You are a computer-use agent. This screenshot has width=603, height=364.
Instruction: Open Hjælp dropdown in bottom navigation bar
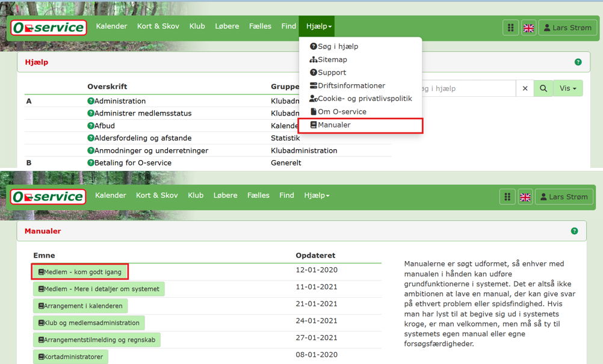(317, 196)
